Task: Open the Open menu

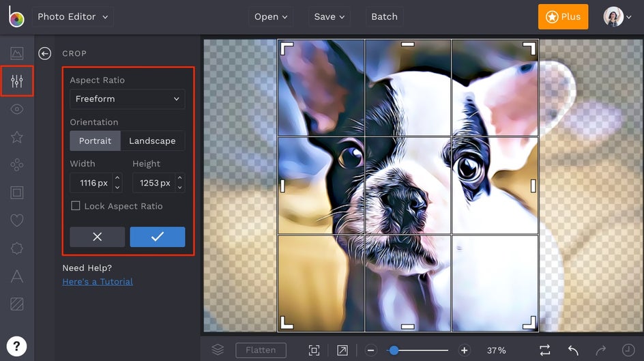Action: click(271, 17)
